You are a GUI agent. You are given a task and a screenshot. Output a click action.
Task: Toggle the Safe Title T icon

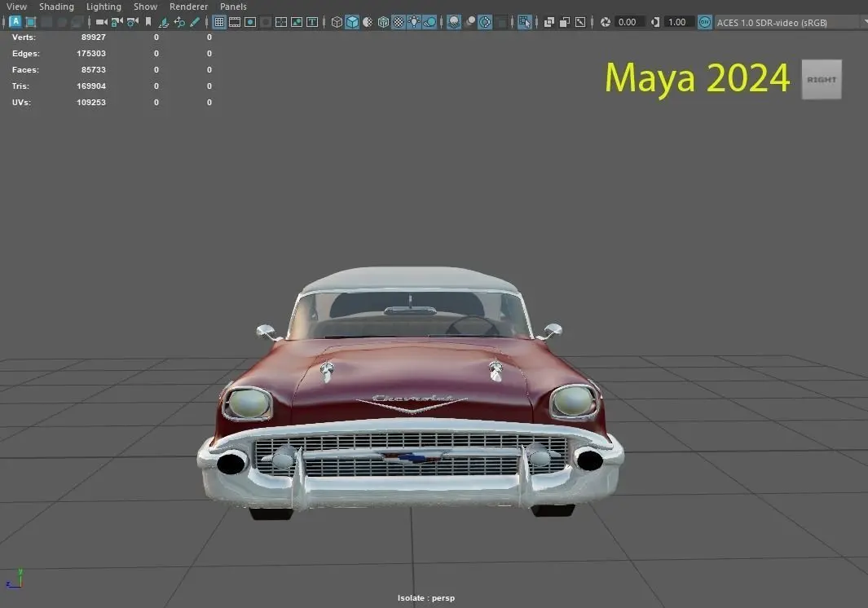[312, 22]
